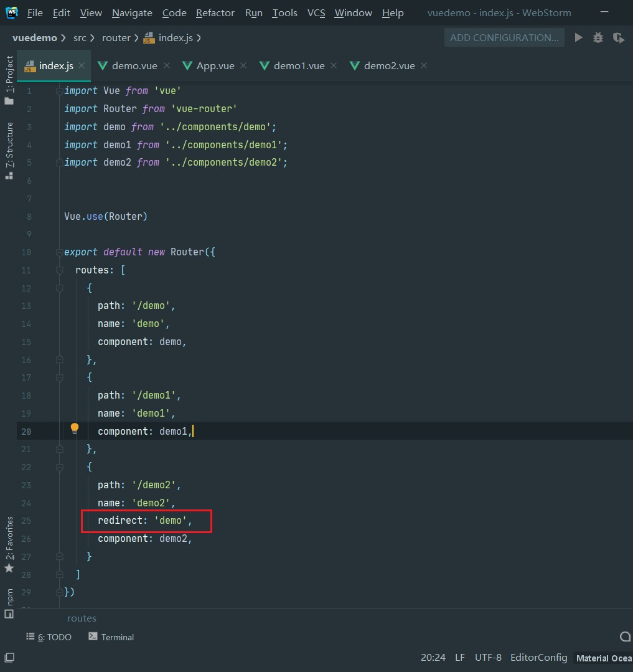
Task: Open the Terminal tool window
Action: (111, 637)
